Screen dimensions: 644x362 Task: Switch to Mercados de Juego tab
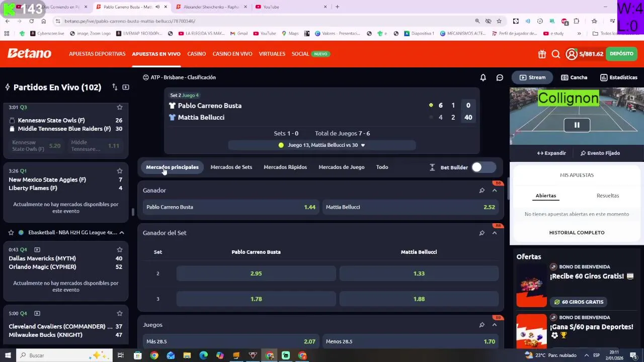(x=342, y=167)
